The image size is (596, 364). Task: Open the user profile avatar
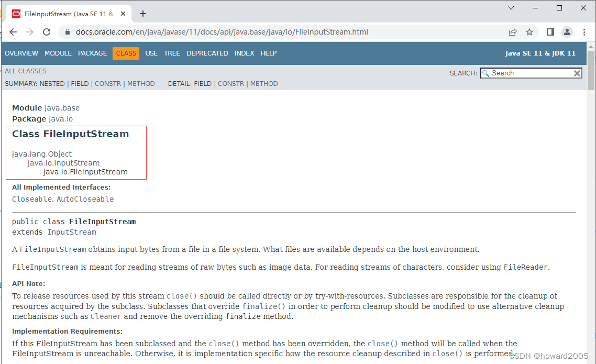coord(567,32)
